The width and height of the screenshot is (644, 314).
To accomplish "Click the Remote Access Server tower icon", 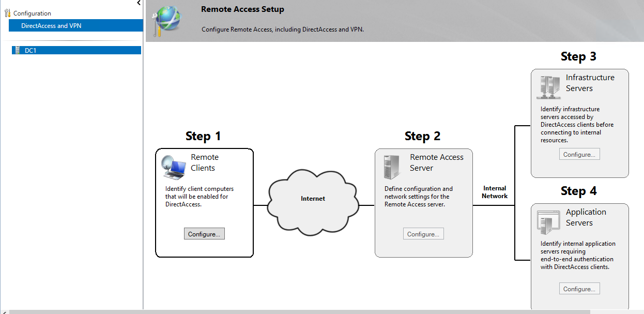I will coord(392,167).
